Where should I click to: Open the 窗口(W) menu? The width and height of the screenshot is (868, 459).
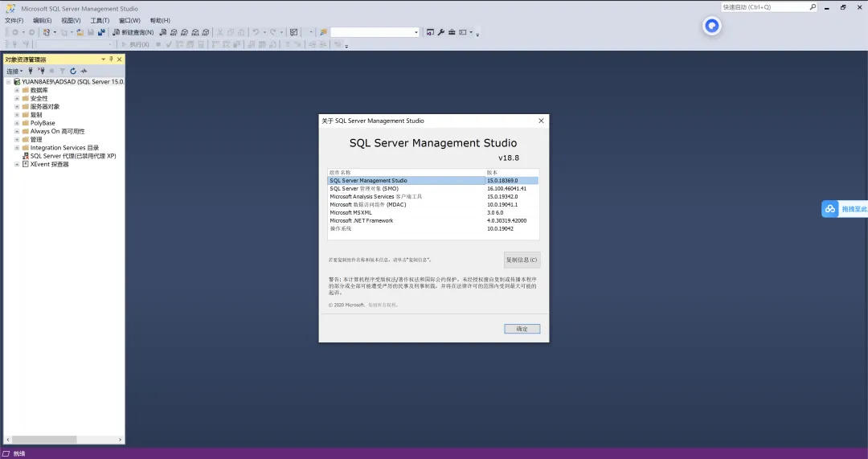tap(129, 20)
